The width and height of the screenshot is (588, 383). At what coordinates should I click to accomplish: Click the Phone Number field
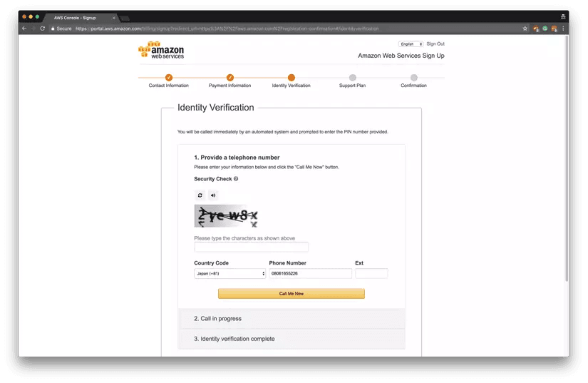point(311,273)
